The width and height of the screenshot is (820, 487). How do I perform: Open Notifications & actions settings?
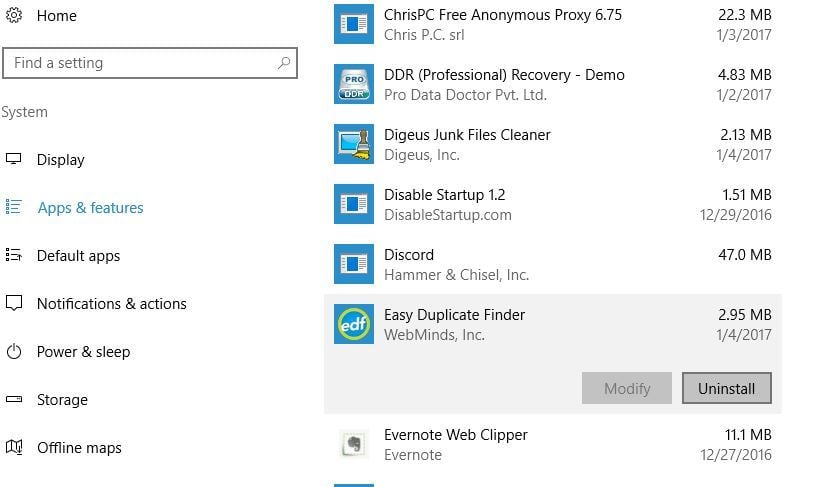point(111,304)
